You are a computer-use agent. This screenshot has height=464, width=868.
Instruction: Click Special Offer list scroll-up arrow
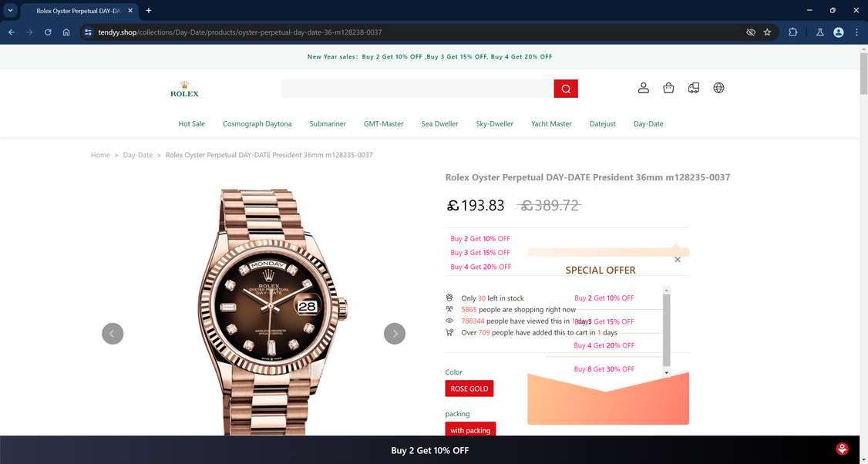tap(667, 290)
